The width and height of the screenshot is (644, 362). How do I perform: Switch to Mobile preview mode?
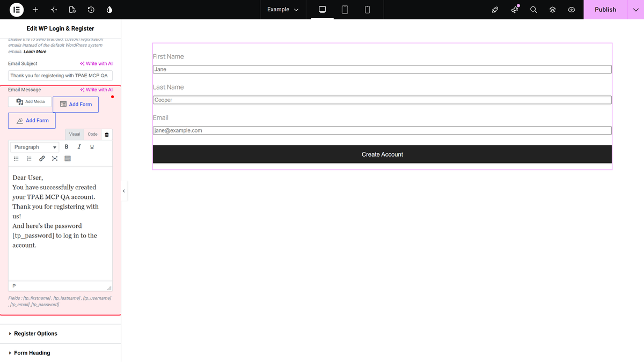click(x=367, y=10)
